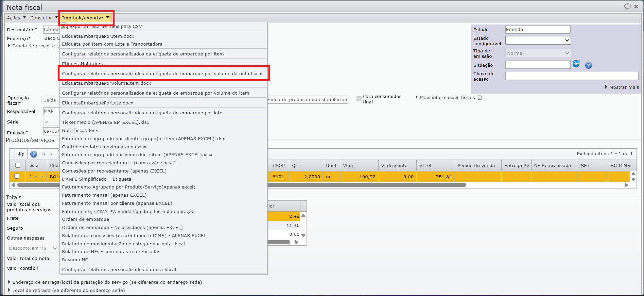Sort by the # column arrow
Viewport: 644px width, 296px height.
[32, 166]
